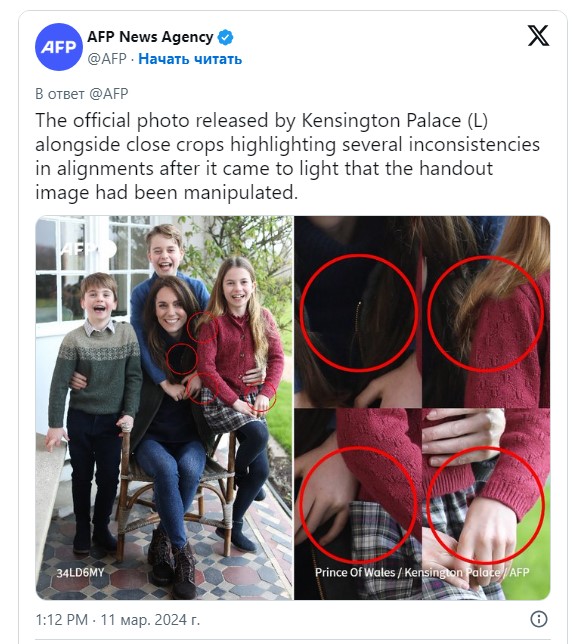The height and width of the screenshot is (644, 585).
Task: Click the tweet text about Kensington Palace
Action: click(288, 156)
